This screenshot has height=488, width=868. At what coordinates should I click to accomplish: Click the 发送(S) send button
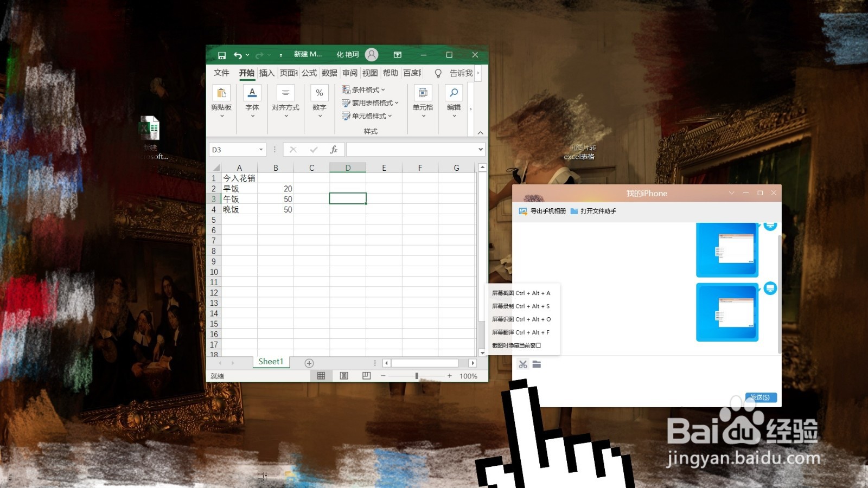761,397
